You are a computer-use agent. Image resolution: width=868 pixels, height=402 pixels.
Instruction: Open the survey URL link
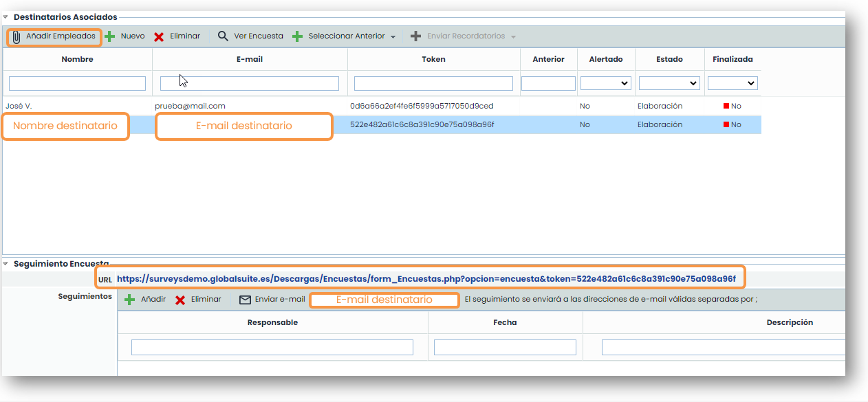[426, 279]
